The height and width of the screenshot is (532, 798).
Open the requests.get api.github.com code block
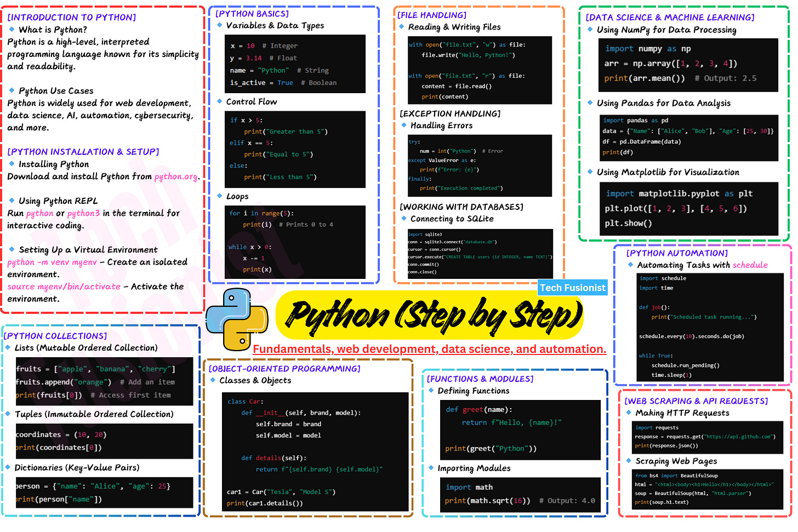click(x=708, y=438)
